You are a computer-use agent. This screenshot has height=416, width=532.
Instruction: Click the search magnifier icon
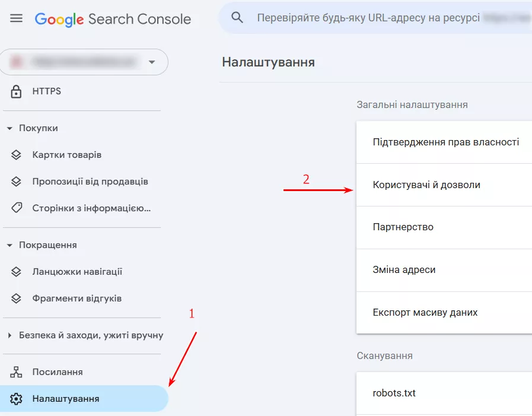237,17
